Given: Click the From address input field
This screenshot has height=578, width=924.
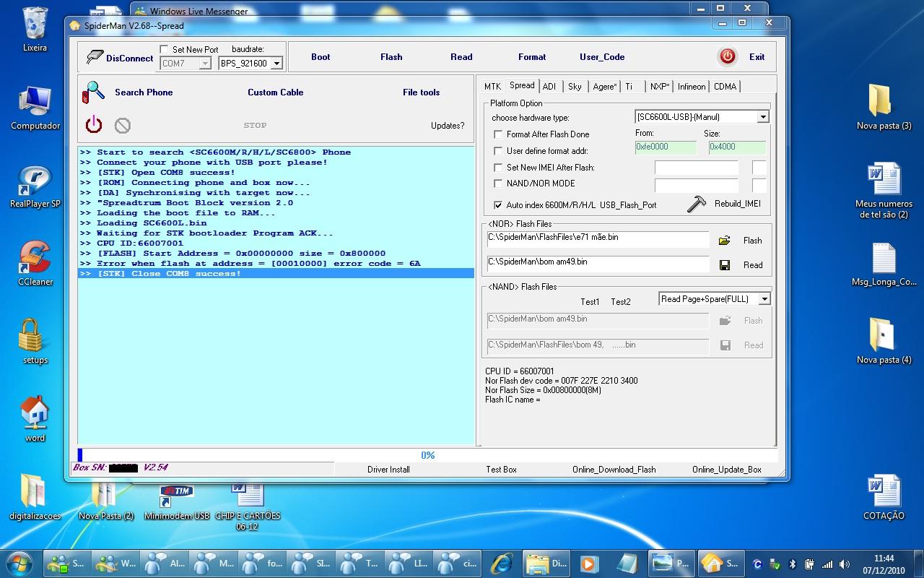Looking at the screenshot, I should 665,147.
